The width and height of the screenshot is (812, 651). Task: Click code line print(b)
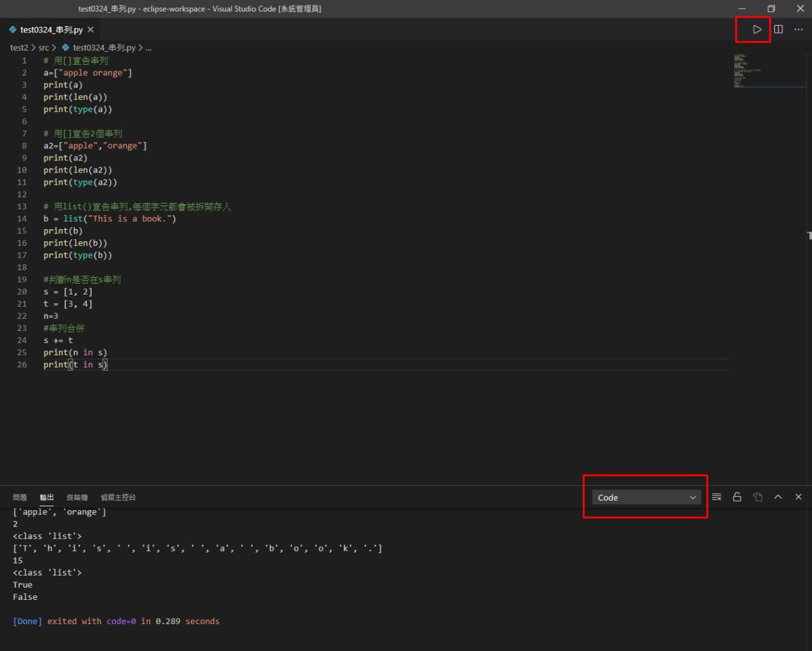point(63,230)
